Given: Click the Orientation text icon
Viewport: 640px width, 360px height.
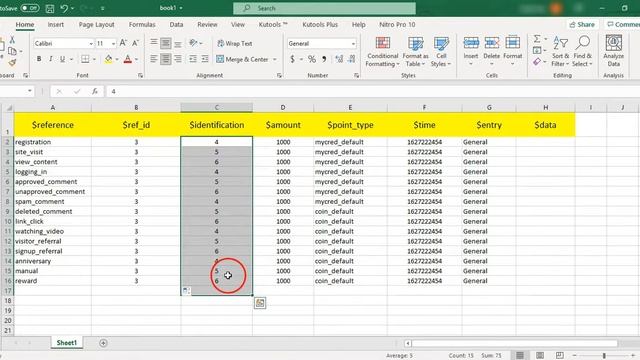Looking at the screenshot, I should [x=193, y=43].
